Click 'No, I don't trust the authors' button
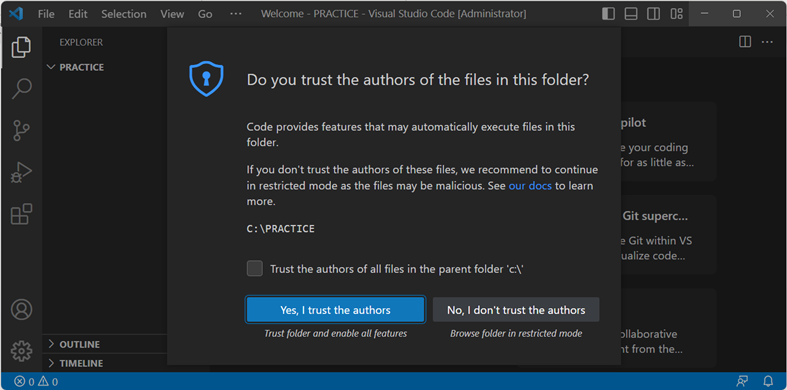This screenshot has width=787, height=390. click(x=516, y=310)
